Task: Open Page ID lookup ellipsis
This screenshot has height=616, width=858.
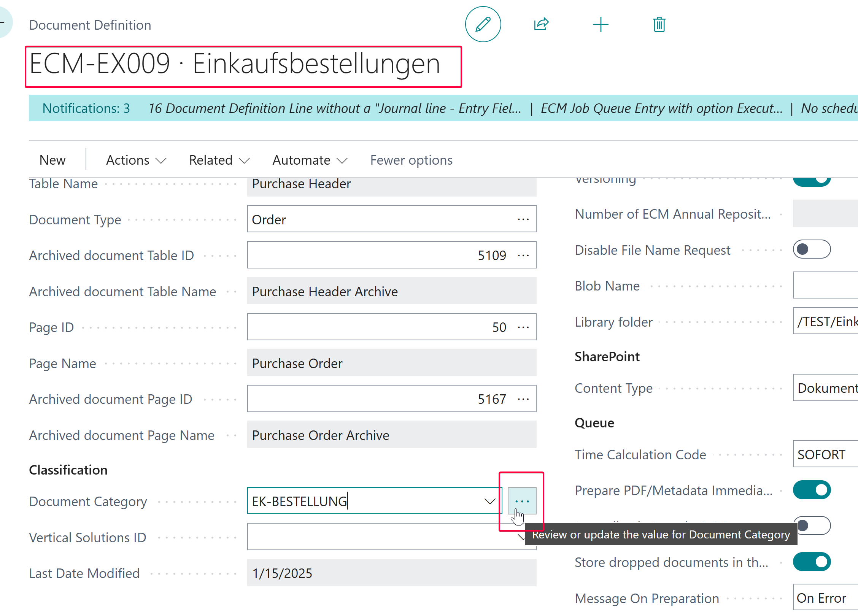Action: tap(523, 327)
